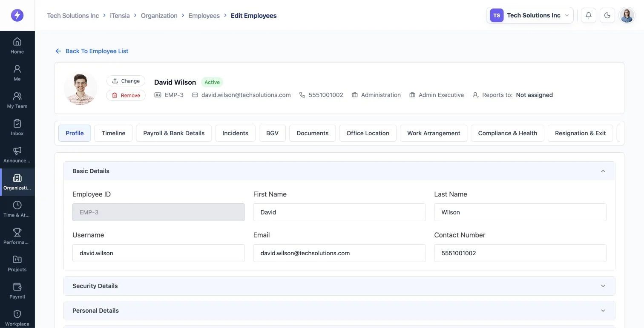Viewport: 644px width, 328px height.
Task: Select the Profile tab
Action: (75, 133)
